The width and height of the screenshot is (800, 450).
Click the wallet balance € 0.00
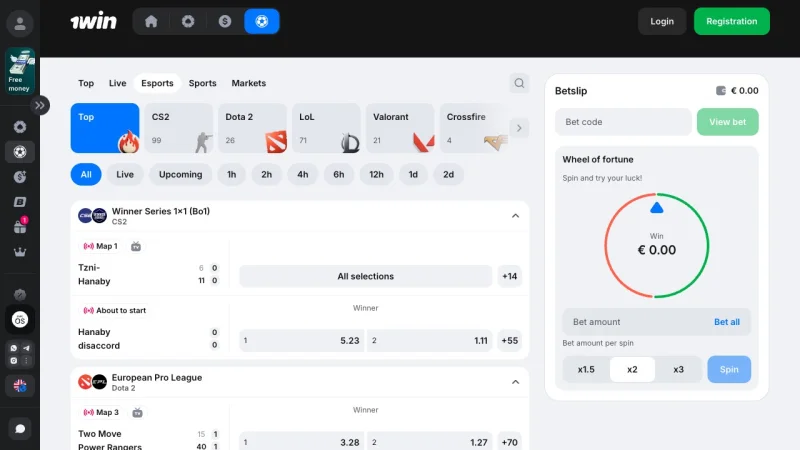coord(737,91)
